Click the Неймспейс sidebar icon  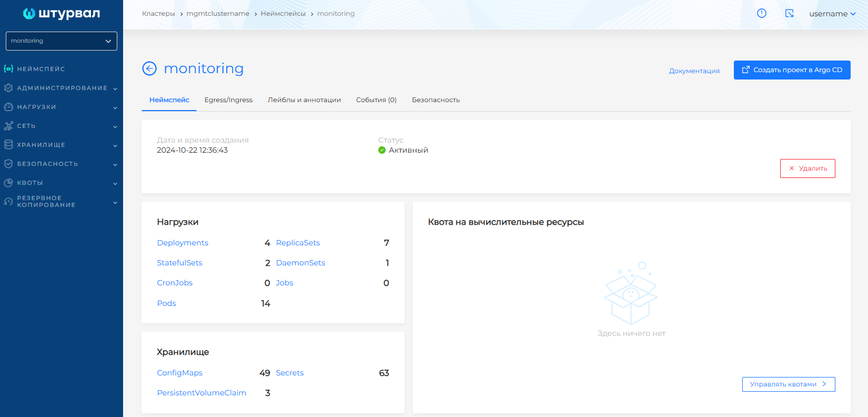pos(8,69)
